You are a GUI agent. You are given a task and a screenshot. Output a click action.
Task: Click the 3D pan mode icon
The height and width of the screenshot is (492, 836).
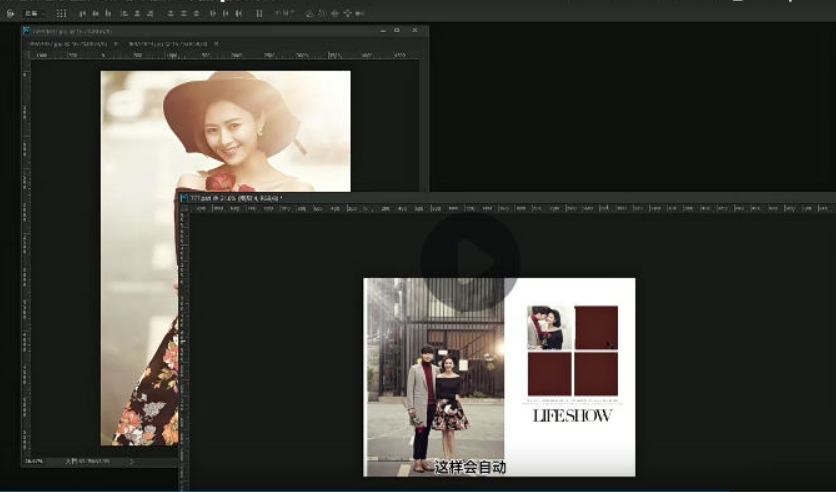[334, 13]
